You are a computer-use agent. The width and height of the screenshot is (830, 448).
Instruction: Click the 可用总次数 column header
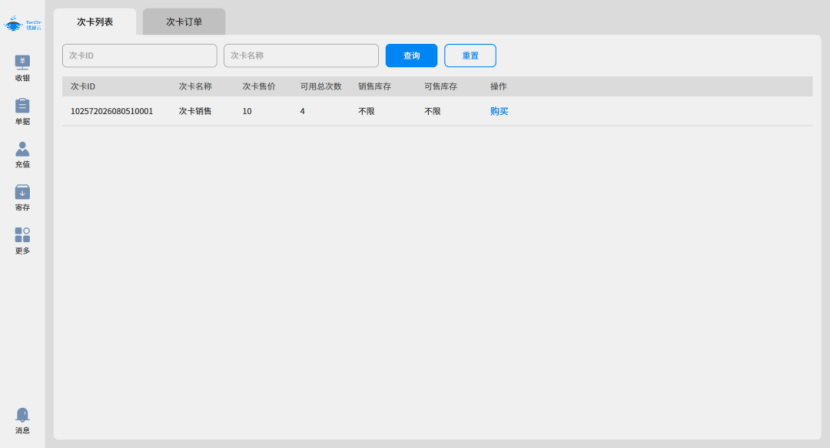click(x=321, y=86)
